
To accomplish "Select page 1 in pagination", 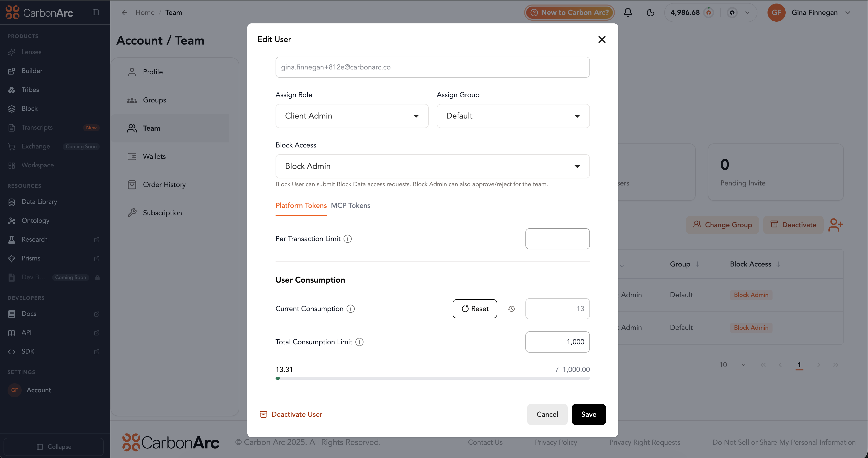I will point(799,365).
